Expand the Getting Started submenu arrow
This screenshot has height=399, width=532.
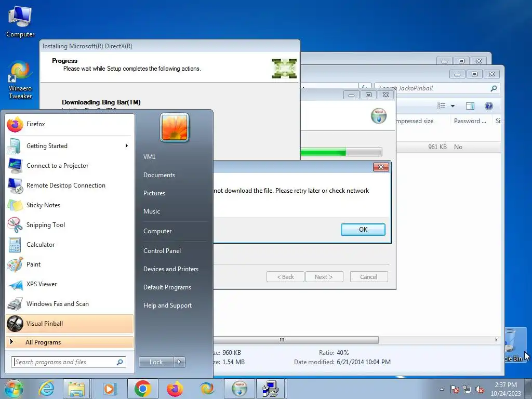click(x=127, y=146)
